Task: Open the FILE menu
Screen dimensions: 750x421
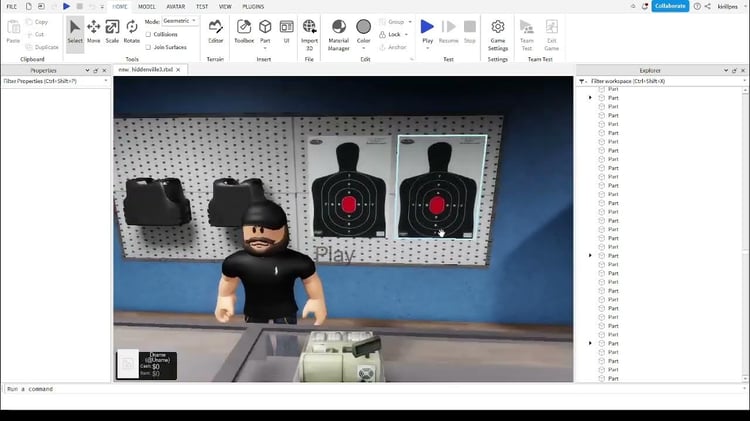Action: [11, 7]
